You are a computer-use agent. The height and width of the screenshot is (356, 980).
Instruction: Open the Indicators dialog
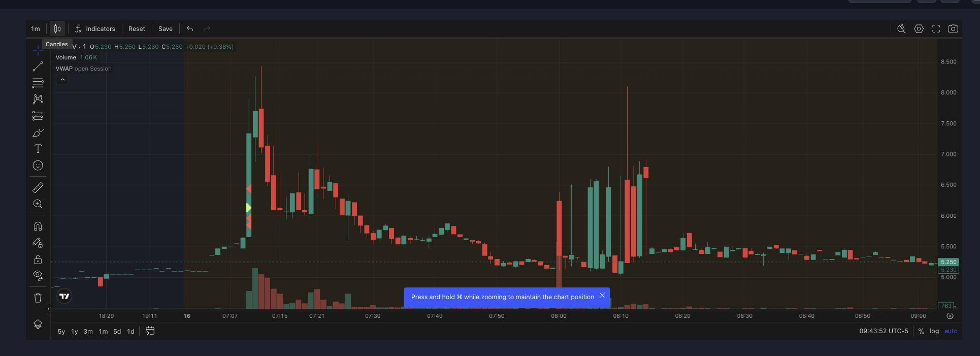pyautogui.click(x=95, y=29)
